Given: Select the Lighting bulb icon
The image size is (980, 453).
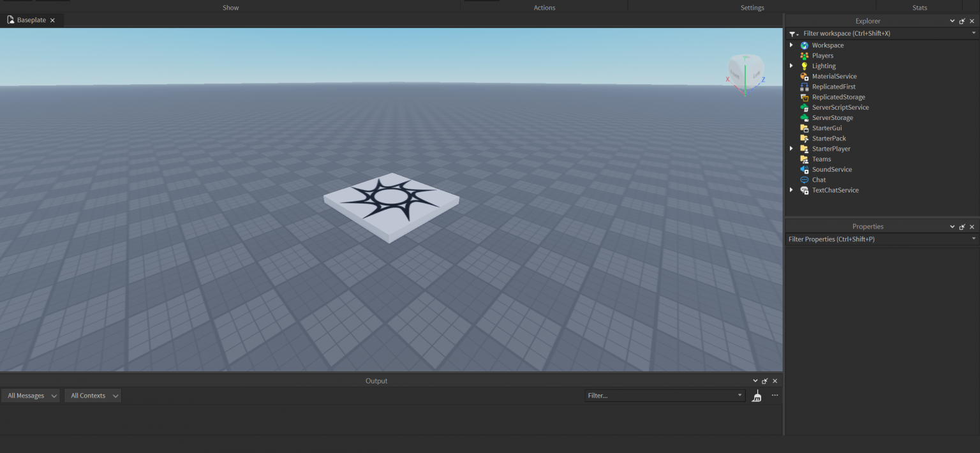Looking at the screenshot, I should (x=805, y=66).
